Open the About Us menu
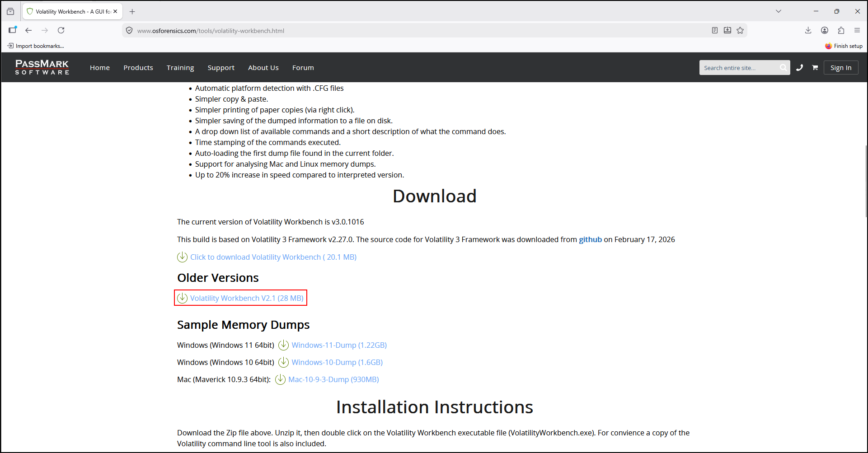868x453 pixels. click(263, 68)
